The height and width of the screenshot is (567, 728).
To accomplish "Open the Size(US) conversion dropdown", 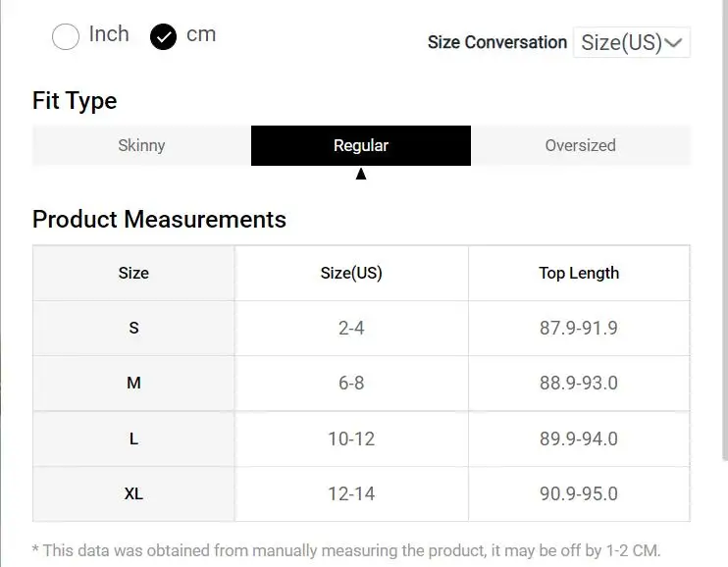I will click(x=632, y=42).
